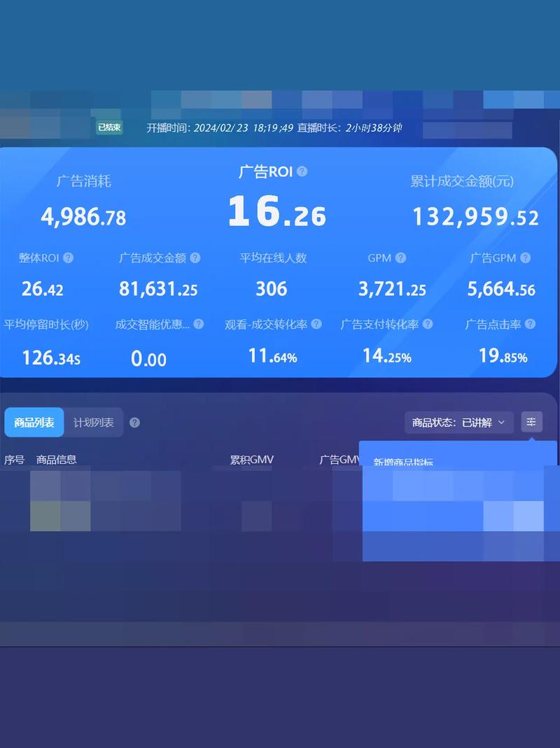The height and width of the screenshot is (748, 560).
Task: Click the 平均停留时长 value 126.34s
Action: 51,358
